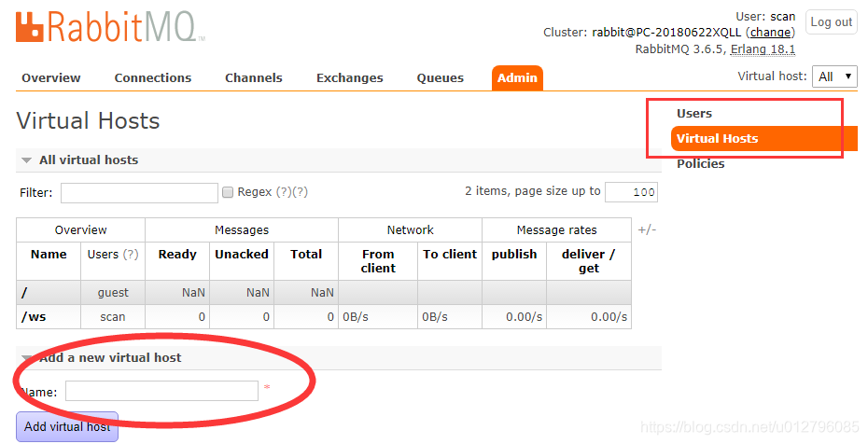
Task: Open the /ws virtual host
Action: (34, 317)
